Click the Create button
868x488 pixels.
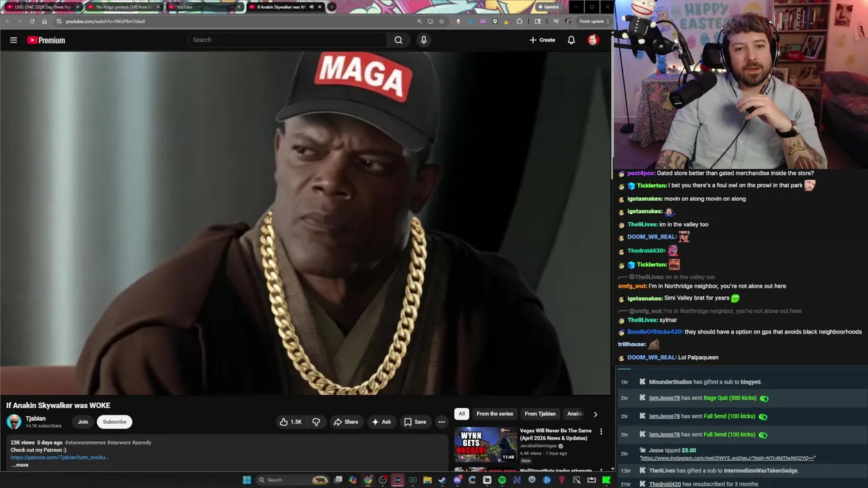(542, 40)
